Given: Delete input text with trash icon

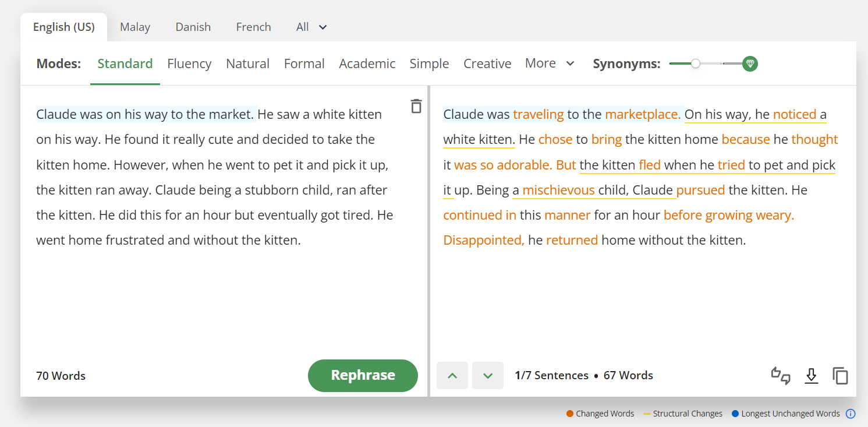Looking at the screenshot, I should (x=416, y=106).
